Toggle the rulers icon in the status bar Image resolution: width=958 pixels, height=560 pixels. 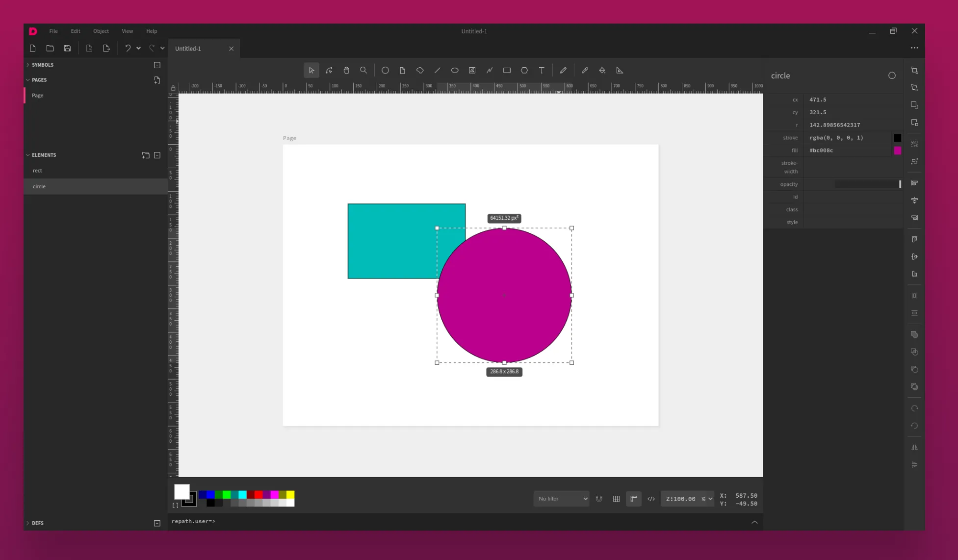coord(633,499)
